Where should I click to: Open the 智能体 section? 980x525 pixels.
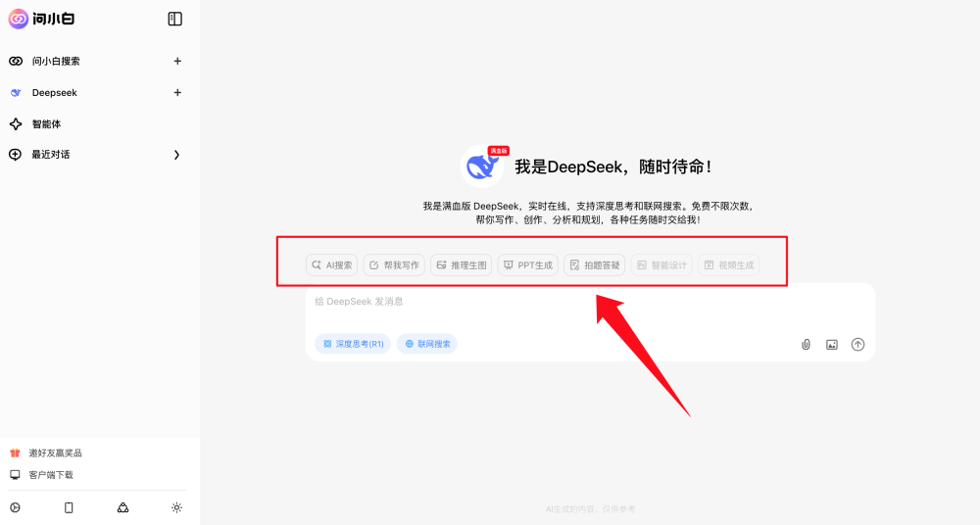tap(46, 123)
